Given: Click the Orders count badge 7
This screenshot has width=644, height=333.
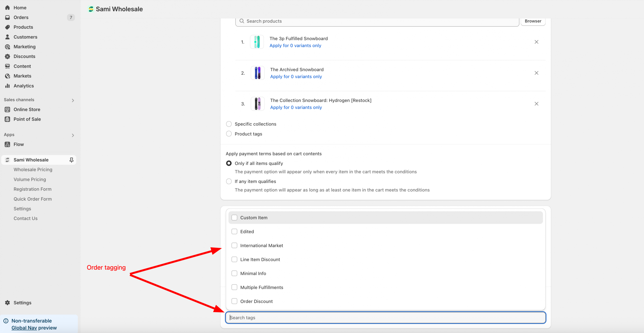Looking at the screenshot, I should (71, 17).
